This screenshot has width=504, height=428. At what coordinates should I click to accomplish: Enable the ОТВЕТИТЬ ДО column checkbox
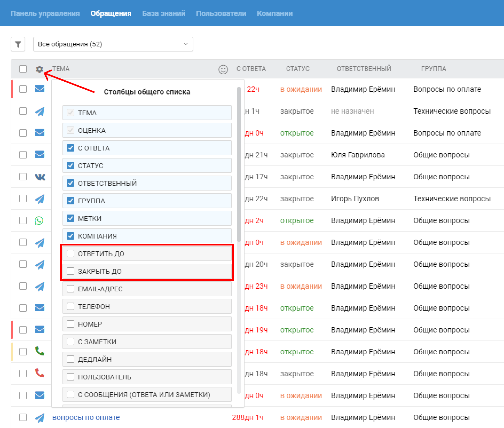click(70, 253)
